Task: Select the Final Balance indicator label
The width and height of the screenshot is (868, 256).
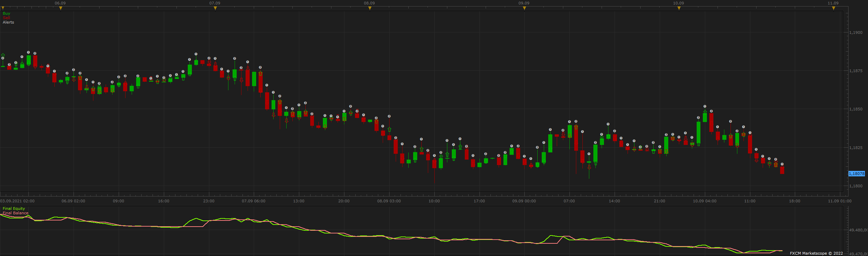Action: coord(15,213)
